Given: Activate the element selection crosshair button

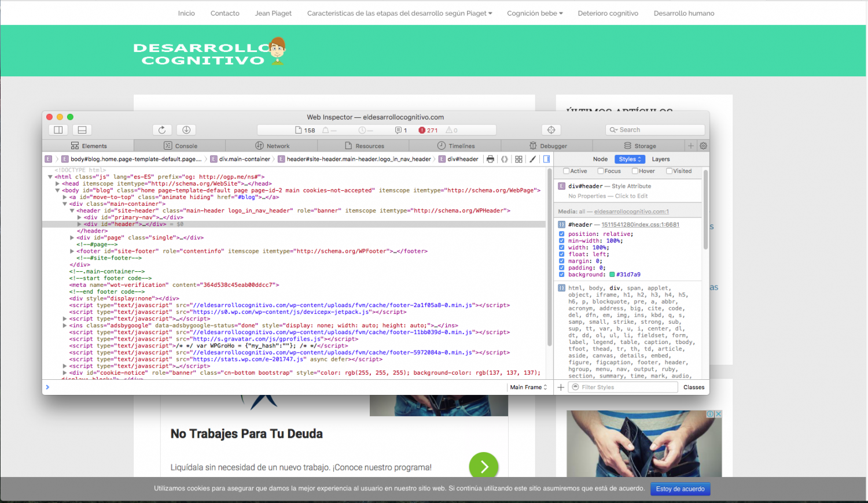Looking at the screenshot, I should (x=551, y=130).
